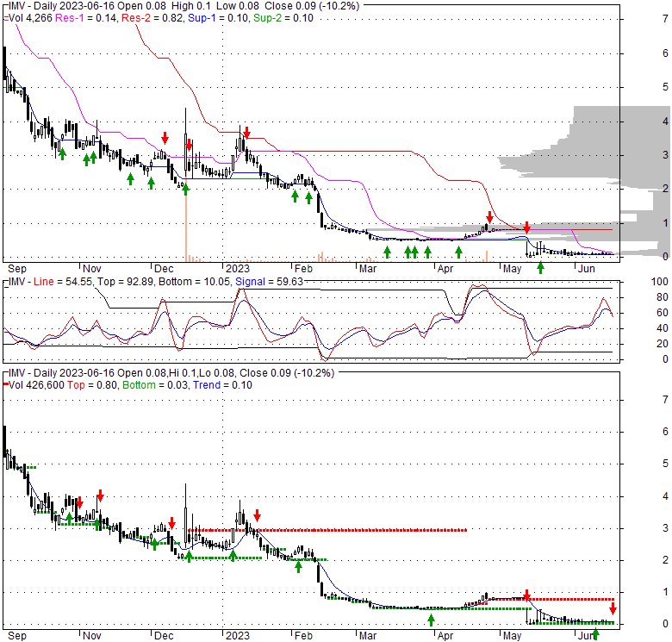The image size is (672, 642).
Task: Click the 'Apr' axis label under the top chart
Action: coord(445,269)
